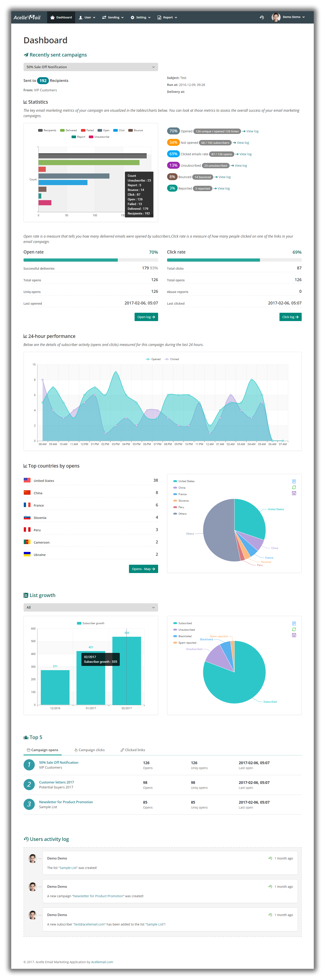Click the 02/2017 bar in growth chart
Screen dimensions: 325x980
[127, 671]
